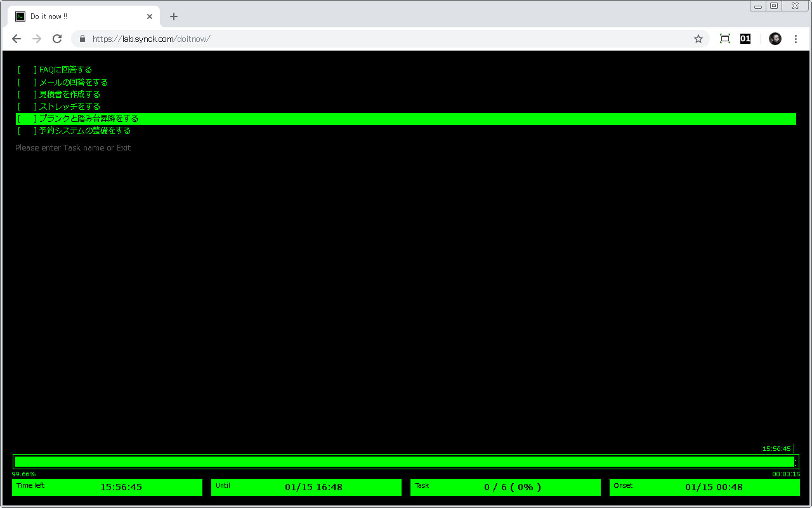The image size is (812, 508).
Task: Go back using the browser back arrow
Action: 16,39
